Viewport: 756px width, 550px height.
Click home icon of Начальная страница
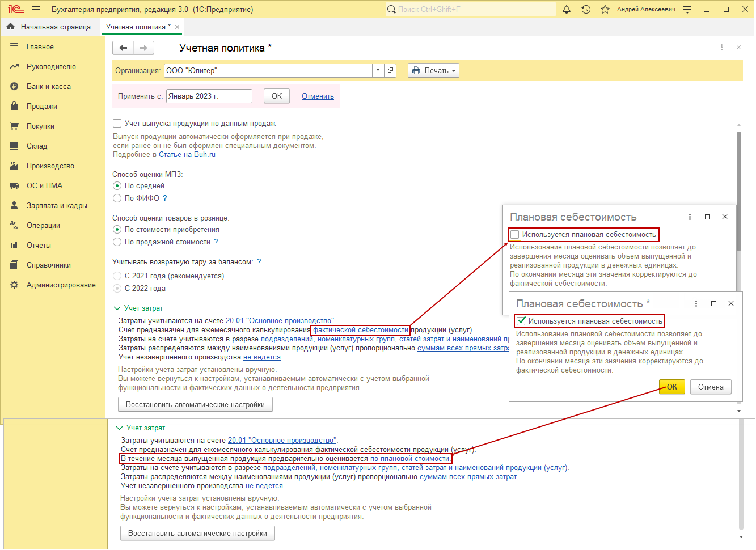10,27
